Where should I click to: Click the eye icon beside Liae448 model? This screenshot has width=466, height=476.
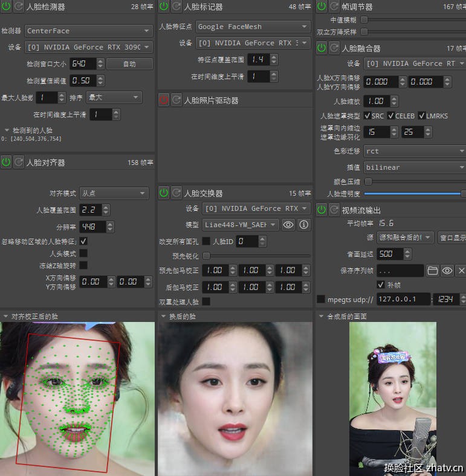pos(288,225)
